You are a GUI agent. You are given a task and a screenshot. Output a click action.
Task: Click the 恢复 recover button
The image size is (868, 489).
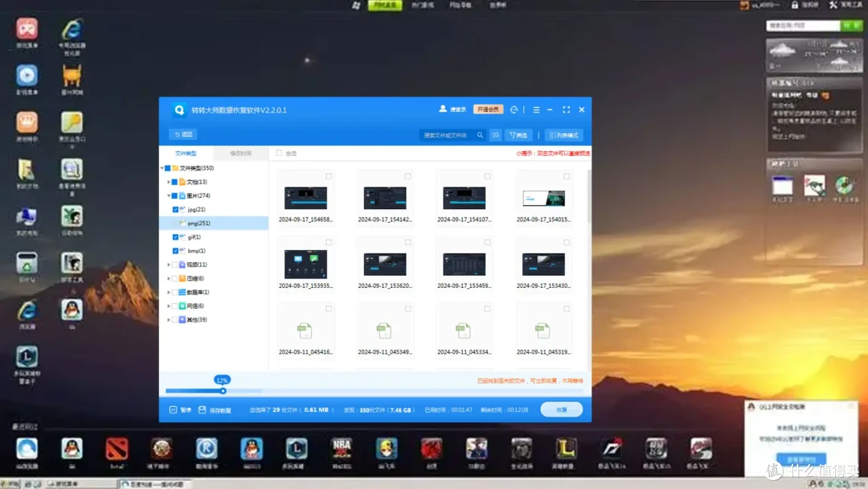pos(562,410)
